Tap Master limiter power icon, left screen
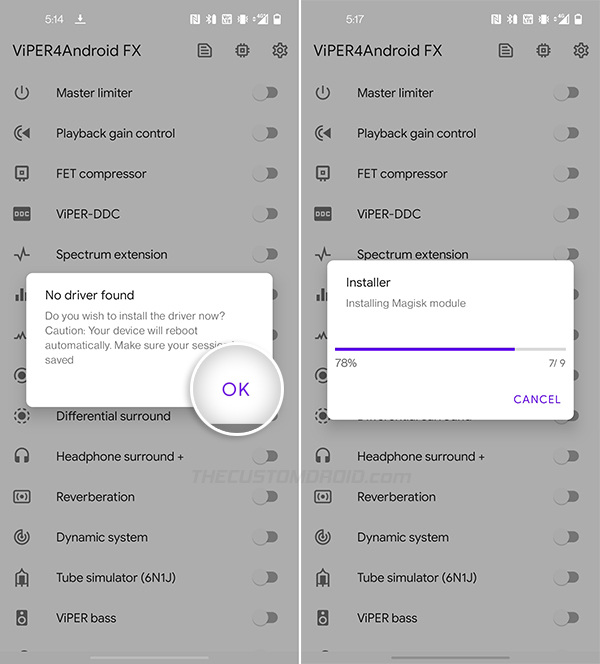 click(22, 93)
